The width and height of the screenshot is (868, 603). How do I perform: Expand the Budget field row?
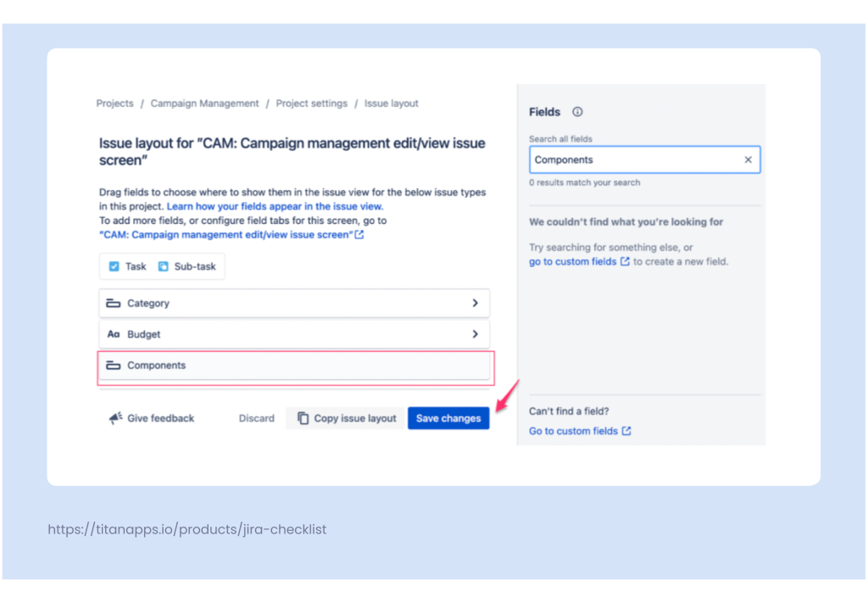(476, 333)
